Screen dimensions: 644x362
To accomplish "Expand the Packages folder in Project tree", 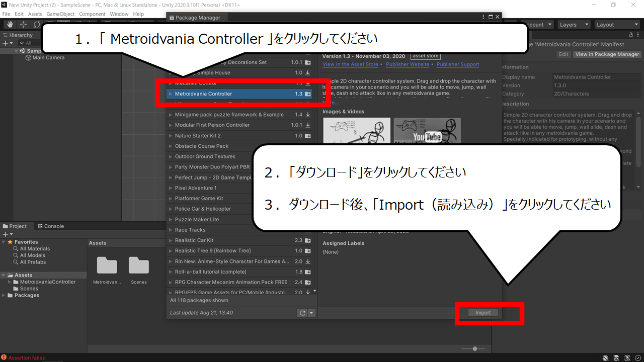I will pos(4,296).
